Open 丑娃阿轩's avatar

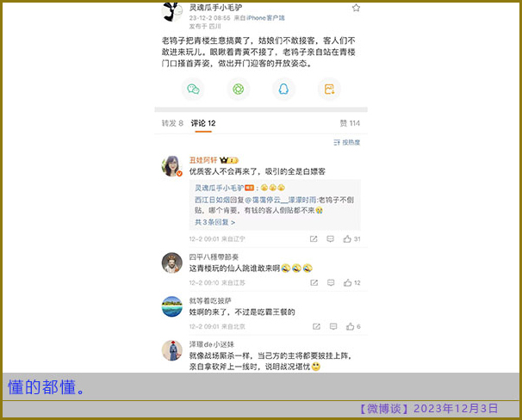pos(171,166)
